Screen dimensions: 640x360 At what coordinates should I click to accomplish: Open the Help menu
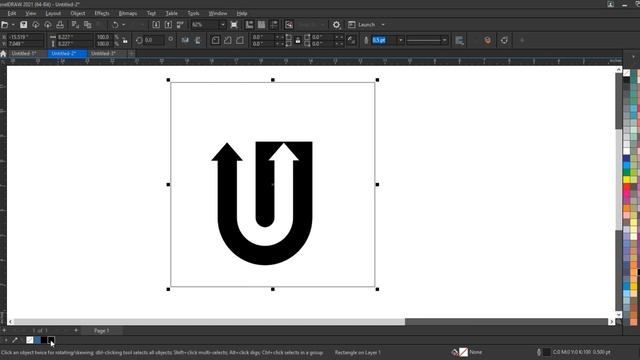(242, 13)
